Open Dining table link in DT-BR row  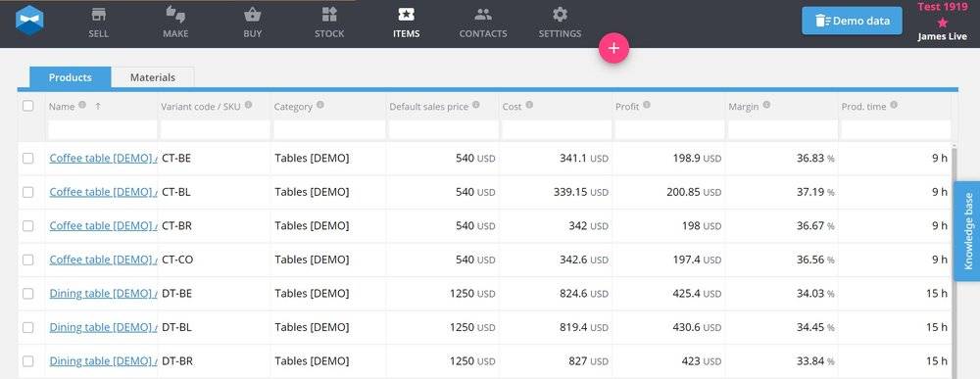[103, 361]
